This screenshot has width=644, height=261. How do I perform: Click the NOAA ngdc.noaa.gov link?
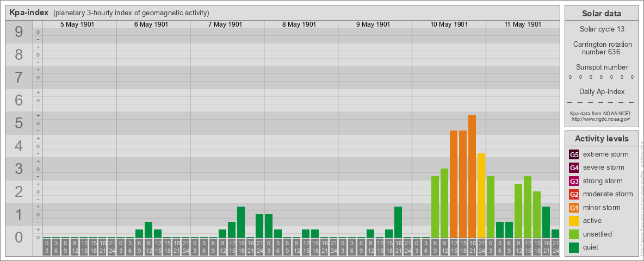click(601, 119)
